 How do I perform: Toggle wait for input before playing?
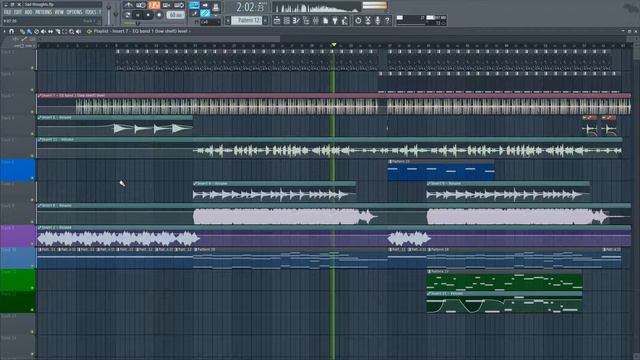(141, 4)
